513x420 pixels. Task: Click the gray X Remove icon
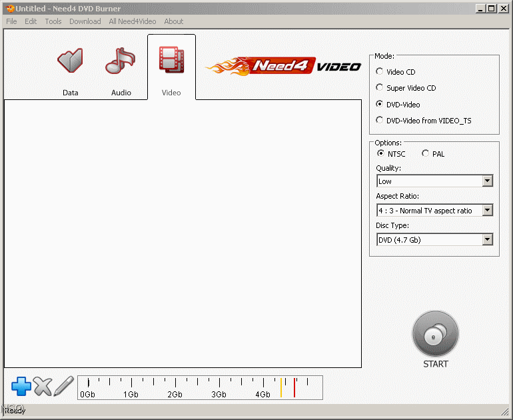[x=43, y=386]
